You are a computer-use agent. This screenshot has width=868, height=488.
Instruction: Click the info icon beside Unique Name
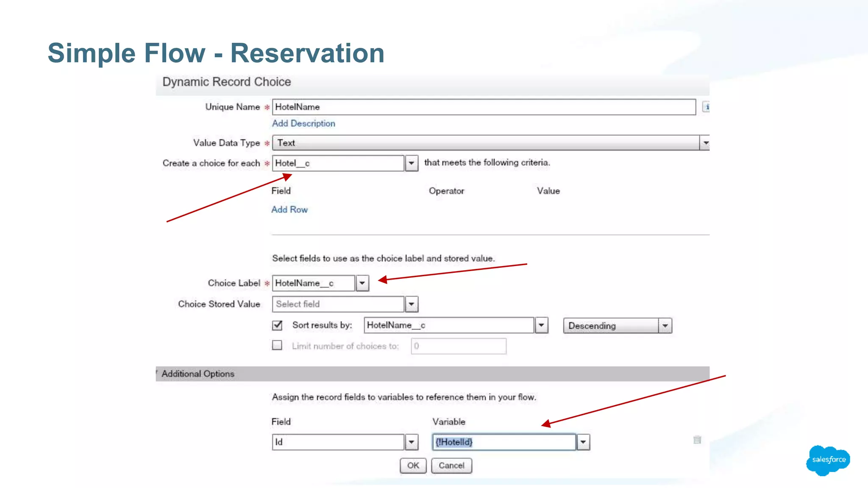pos(706,107)
